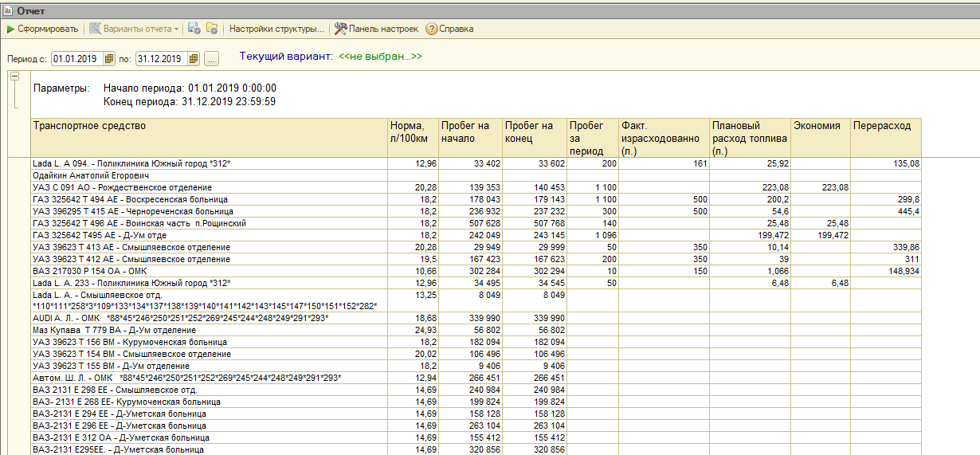Select the Маз Купава Т 779 ВА row
980x455 pixels.
[114, 330]
